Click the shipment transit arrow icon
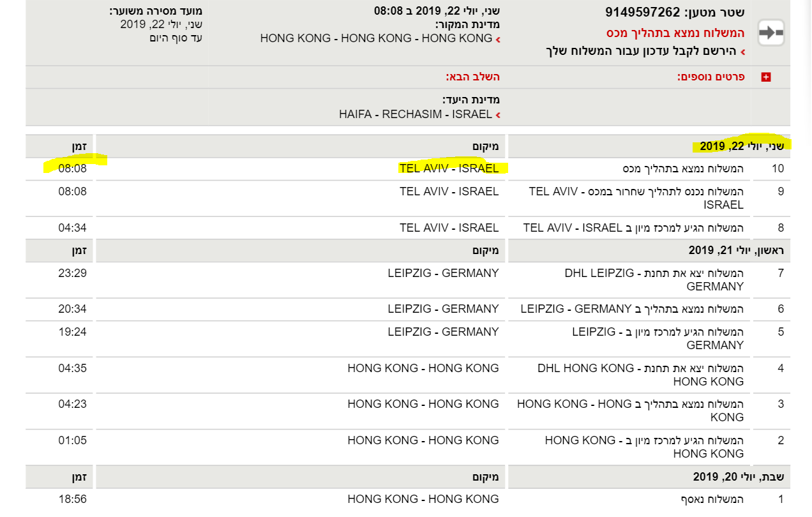812x517 pixels. coord(771,33)
